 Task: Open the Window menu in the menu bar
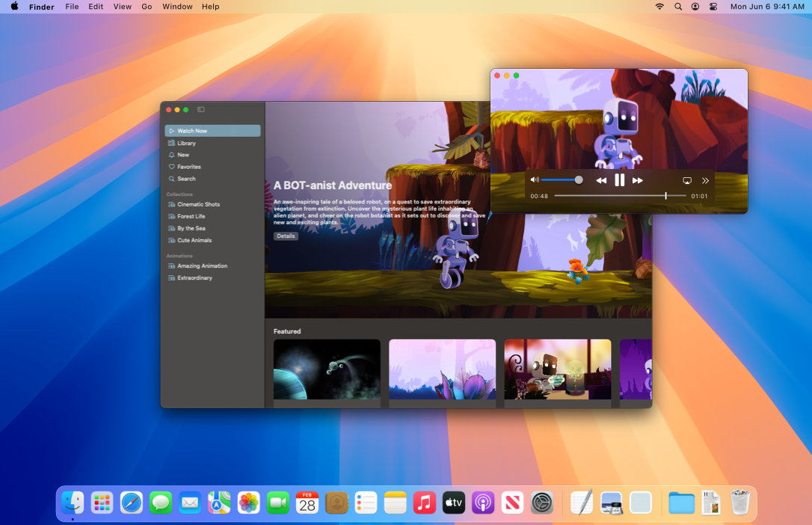tap(177, 6)
